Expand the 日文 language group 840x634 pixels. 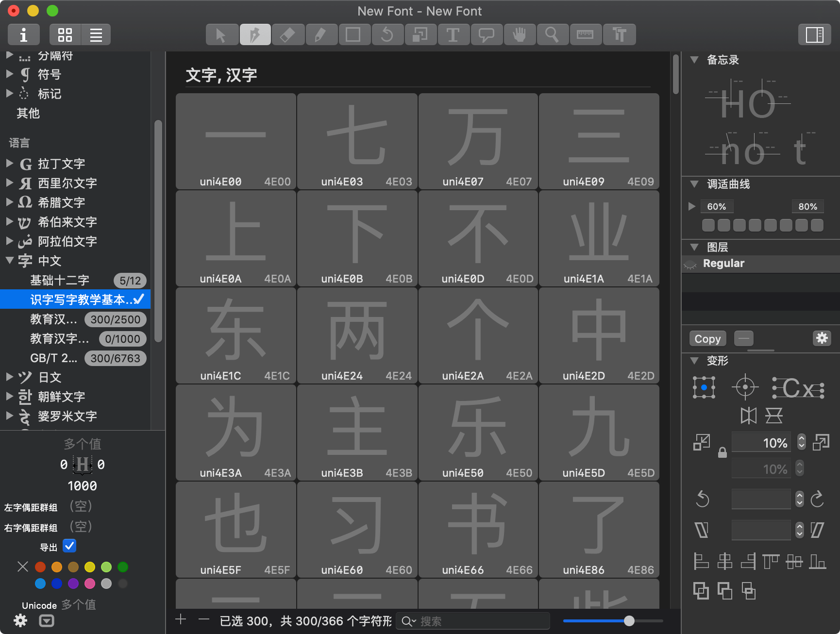(x=9, y=377)
